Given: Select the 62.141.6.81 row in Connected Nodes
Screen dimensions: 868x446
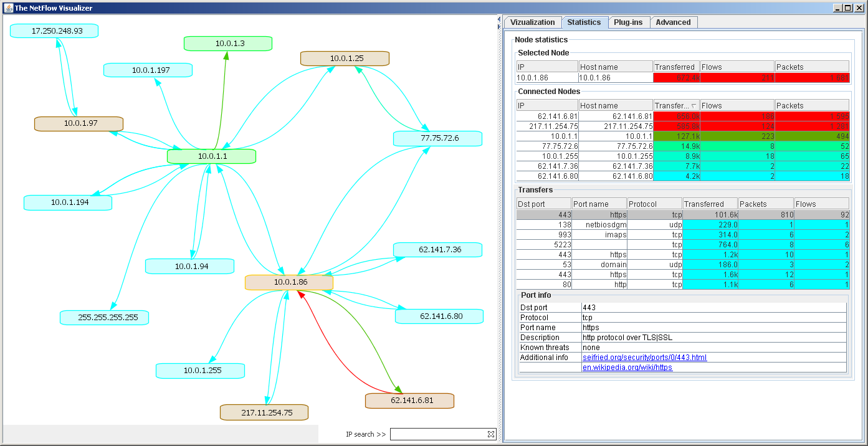Looking at the screenshot, I should (x=683, y=116).
